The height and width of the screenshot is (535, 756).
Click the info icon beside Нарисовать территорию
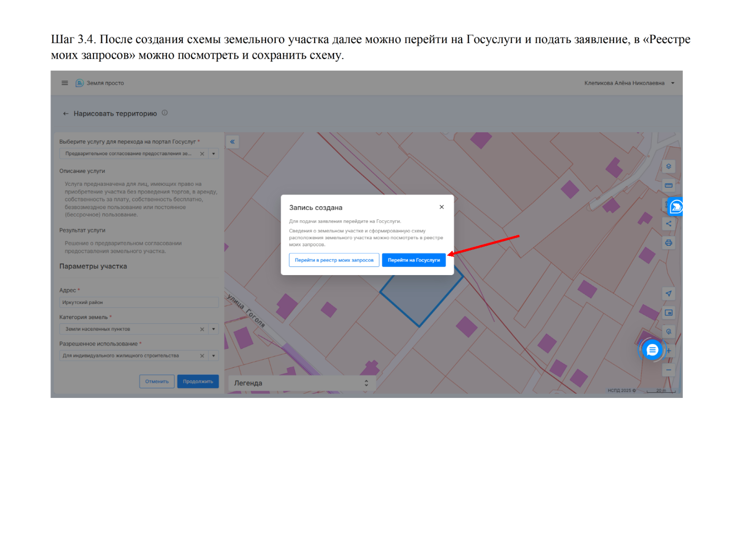point(164,113)
